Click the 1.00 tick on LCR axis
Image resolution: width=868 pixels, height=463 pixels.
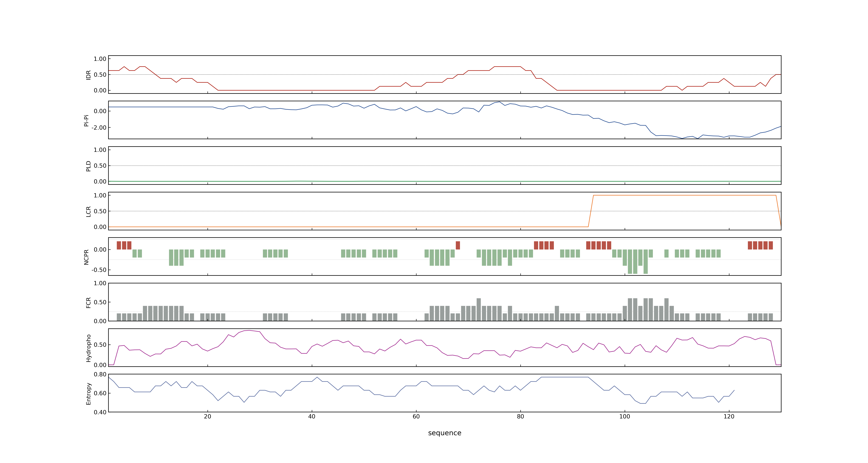point(100,195)
